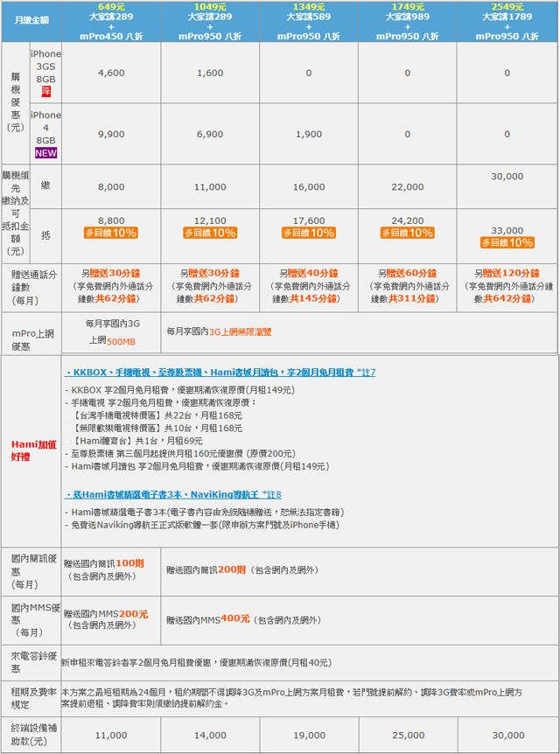This screenshot has width=560, height=754.
Task: Click the 另贈送60分鐘 cell
Action: [408, 286]
